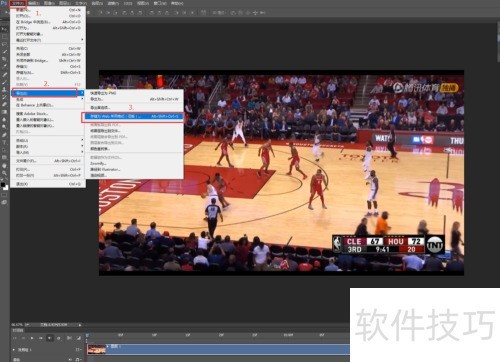Image resolution: width=500 pixels, height=362 pixels.
Task: Mute the audio track in timeline
Action: 70,359
